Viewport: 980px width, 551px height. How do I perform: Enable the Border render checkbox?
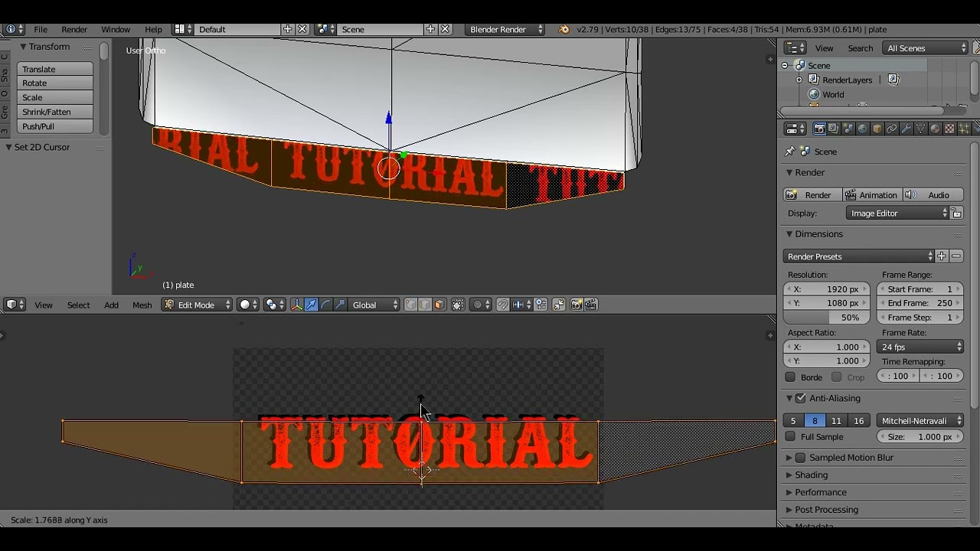pyautogui.click(x=791, y=377)
